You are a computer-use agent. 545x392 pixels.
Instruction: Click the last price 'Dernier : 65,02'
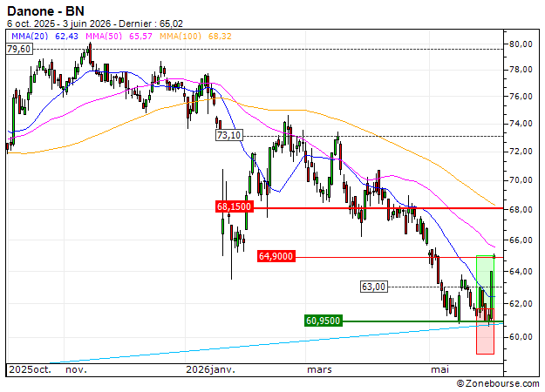click(151, 24)
